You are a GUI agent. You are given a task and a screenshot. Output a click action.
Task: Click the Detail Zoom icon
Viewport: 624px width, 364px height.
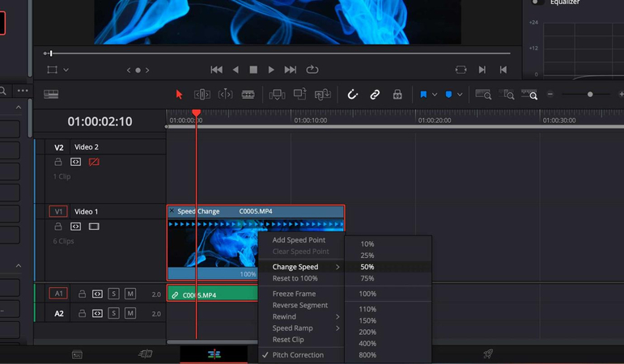[507, 95]
